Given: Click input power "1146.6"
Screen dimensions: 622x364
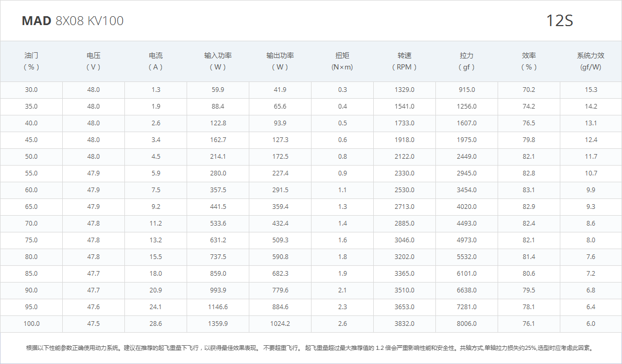Looking at the screenshot, I should click(218, 307).
